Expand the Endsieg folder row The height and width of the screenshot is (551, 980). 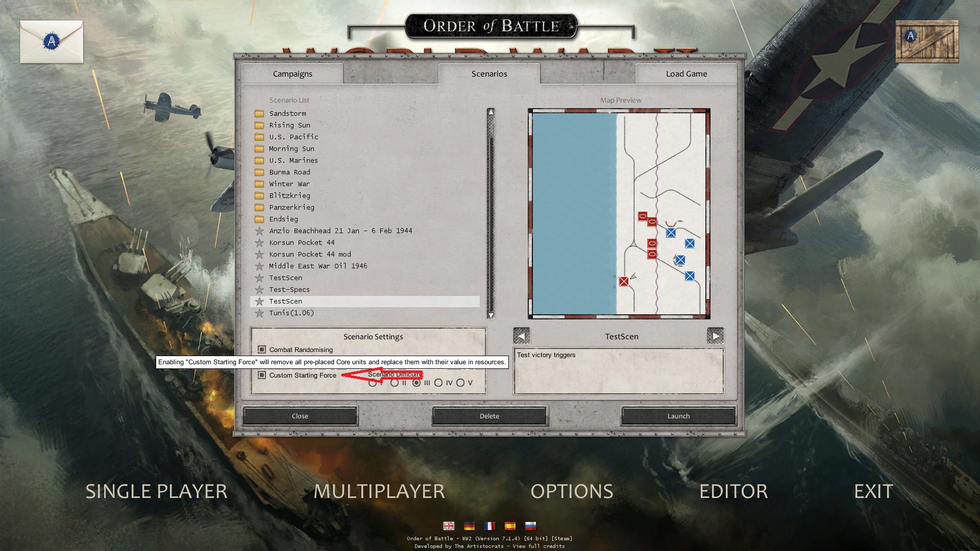[365, 219]
